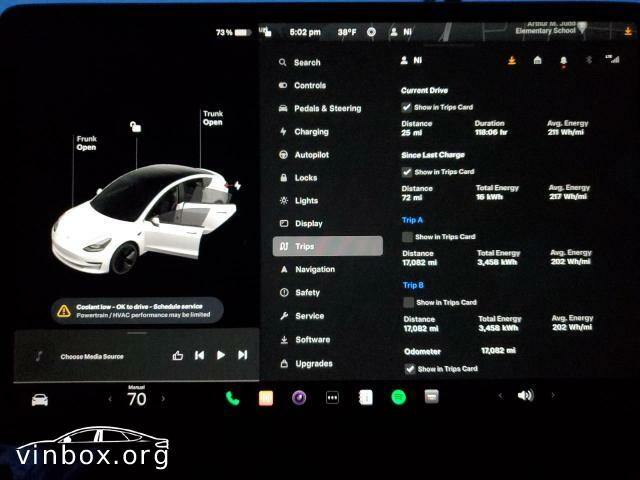The image size is (640, 480).
Task: Tap the HomeLink garage icon
Action: tap(538, 60)
